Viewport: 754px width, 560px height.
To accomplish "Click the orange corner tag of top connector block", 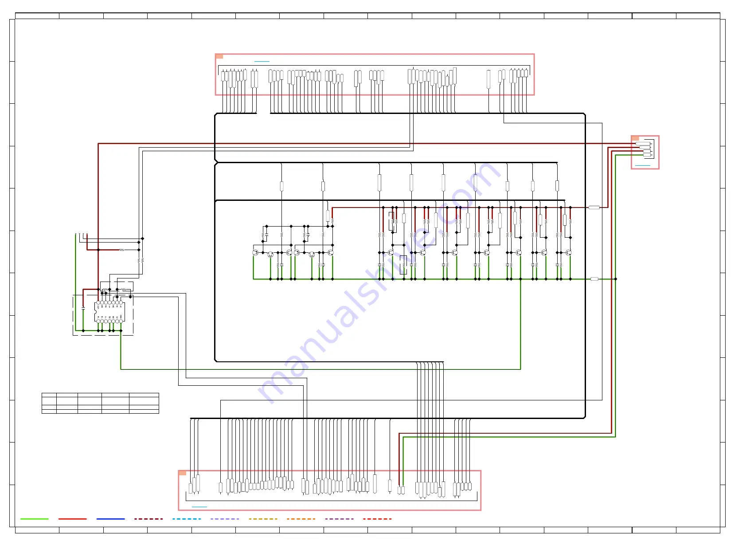I will tap(219, 56).
